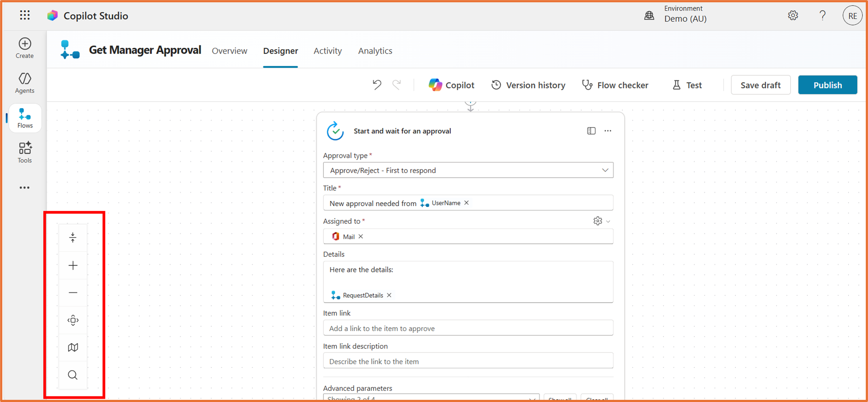Open Flows in the left sidebar

coord(25,118)
